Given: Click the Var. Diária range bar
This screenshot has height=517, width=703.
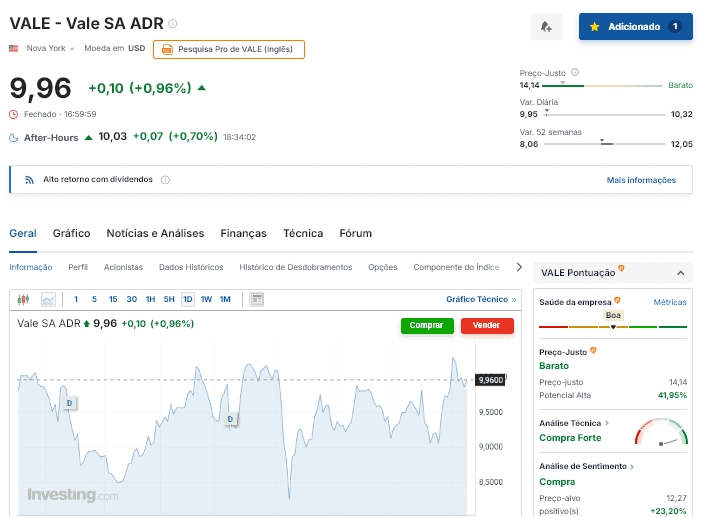Looking at the screenshot, I should click(x=604, y=115).
